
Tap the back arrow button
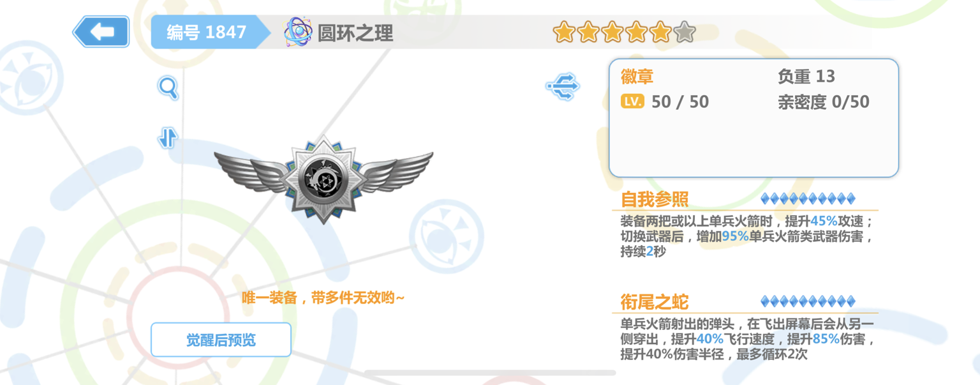click(101, 32)
